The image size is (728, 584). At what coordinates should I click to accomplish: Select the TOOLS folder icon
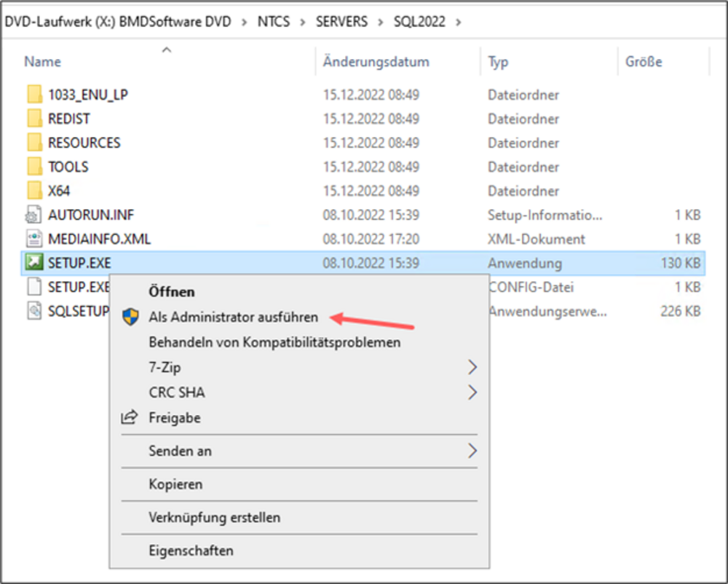(x=34, y=167)
